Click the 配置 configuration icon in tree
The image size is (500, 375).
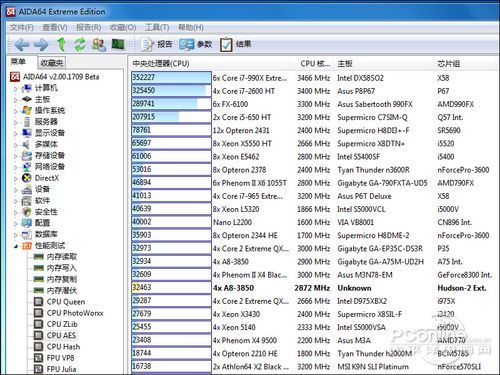coord(27,223)
